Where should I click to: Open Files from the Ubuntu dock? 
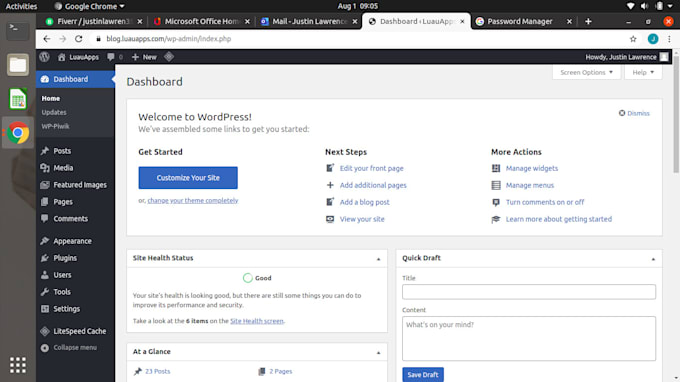click(18, 65)
